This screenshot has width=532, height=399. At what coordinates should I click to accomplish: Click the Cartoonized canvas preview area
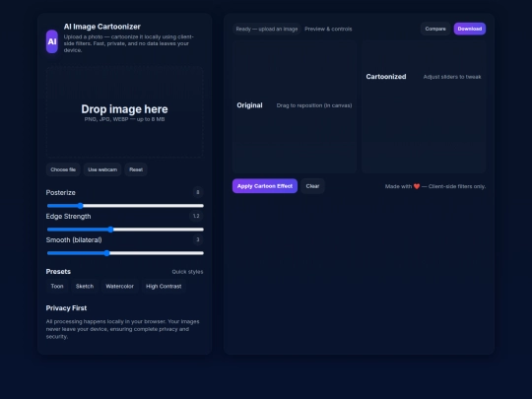424,106
